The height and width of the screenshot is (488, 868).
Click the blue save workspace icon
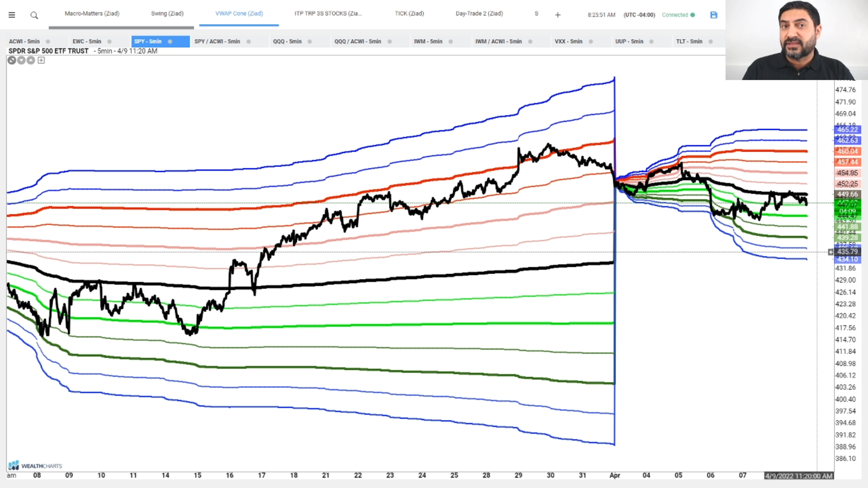pos(714,15)
